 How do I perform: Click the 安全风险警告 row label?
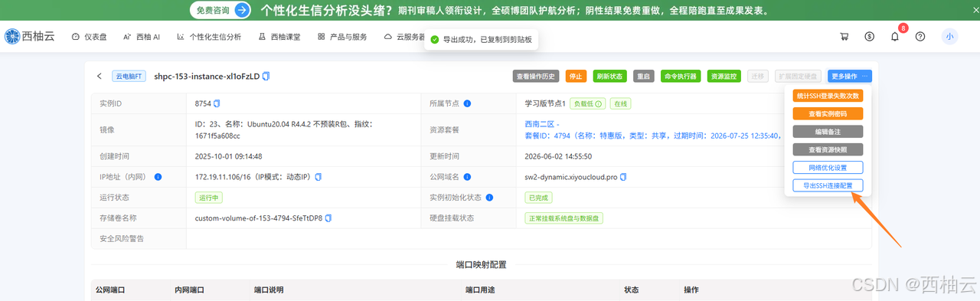tap(122, 239)
